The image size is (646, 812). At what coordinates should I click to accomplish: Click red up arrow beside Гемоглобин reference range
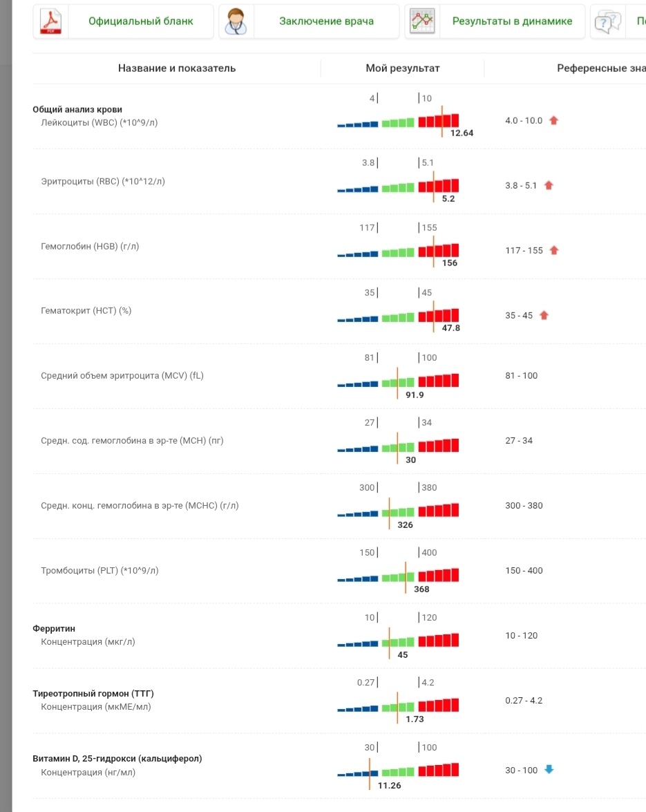(x=553, y=250)
